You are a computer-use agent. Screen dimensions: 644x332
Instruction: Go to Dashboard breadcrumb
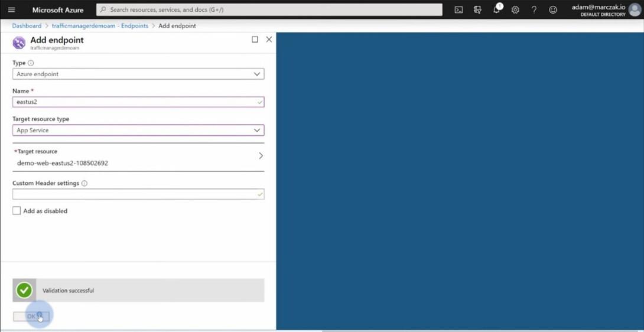[27, 26]
